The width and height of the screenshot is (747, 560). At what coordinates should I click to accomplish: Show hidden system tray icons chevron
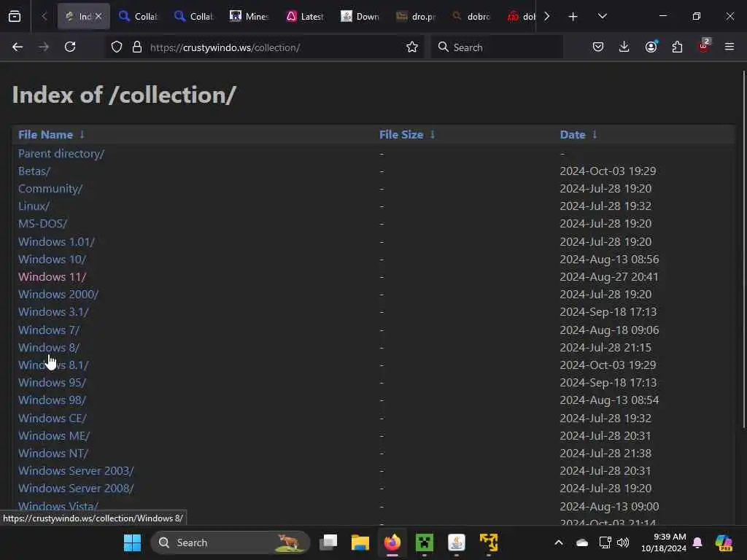click(559, 542)
